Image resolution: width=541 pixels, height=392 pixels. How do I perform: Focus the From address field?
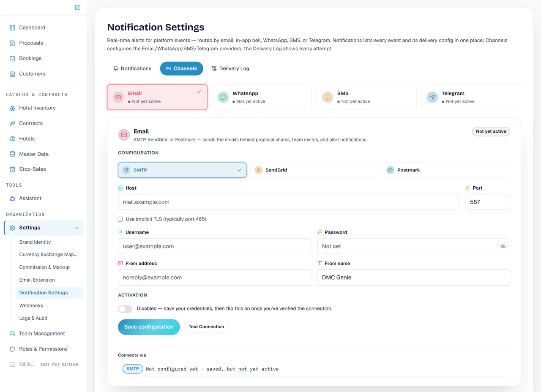pyautogui.click(x=214, y=278)
